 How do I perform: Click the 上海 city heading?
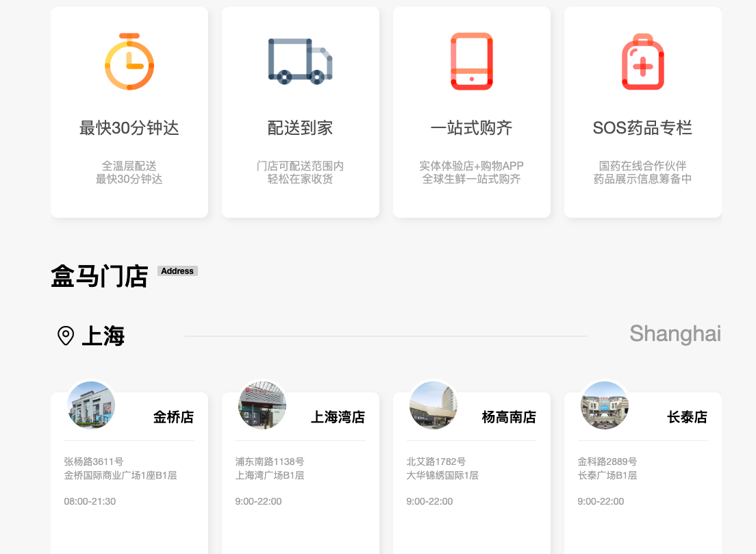coord(103,336)
